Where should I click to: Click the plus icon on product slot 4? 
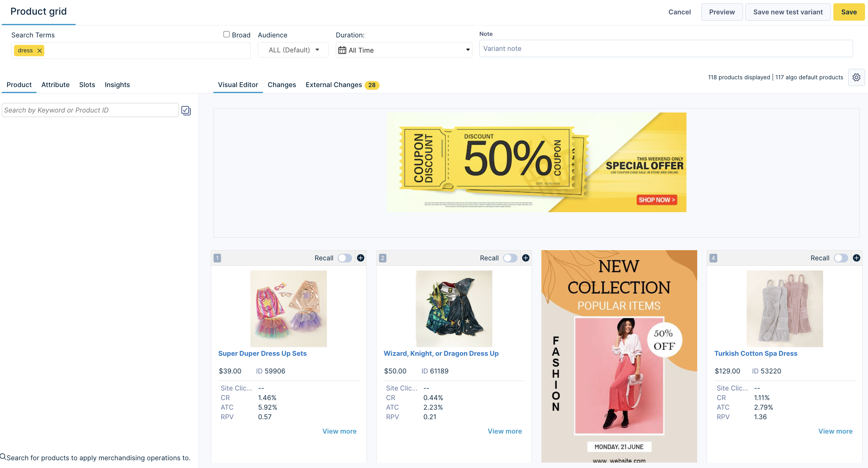857,258
